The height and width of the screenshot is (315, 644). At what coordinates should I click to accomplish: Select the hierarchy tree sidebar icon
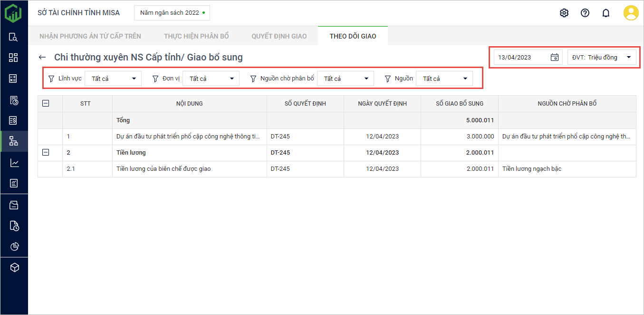pyautogui.click(x=14, y=141)
